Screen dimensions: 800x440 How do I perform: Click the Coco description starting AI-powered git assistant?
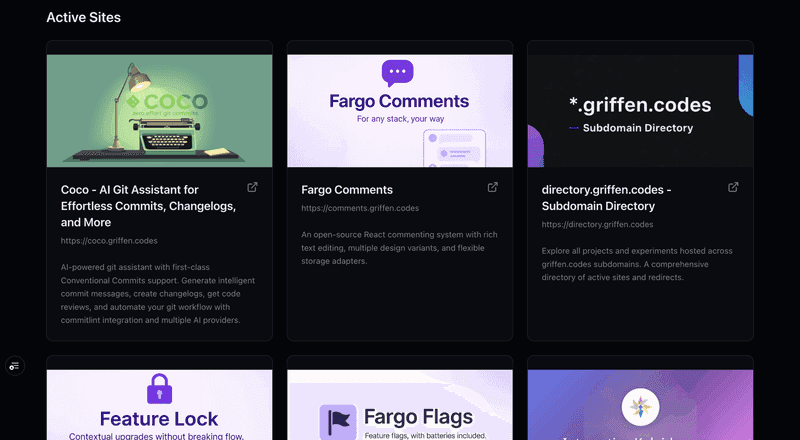tap(158, 294)
